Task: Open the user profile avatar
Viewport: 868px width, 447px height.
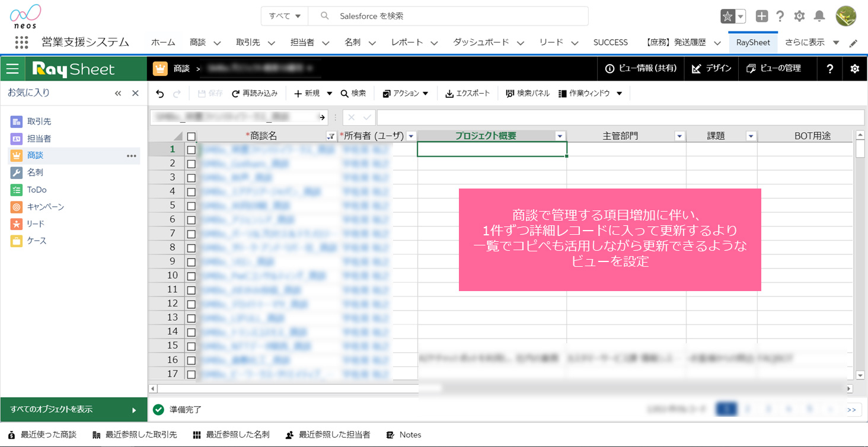Action: pos(845,17)
